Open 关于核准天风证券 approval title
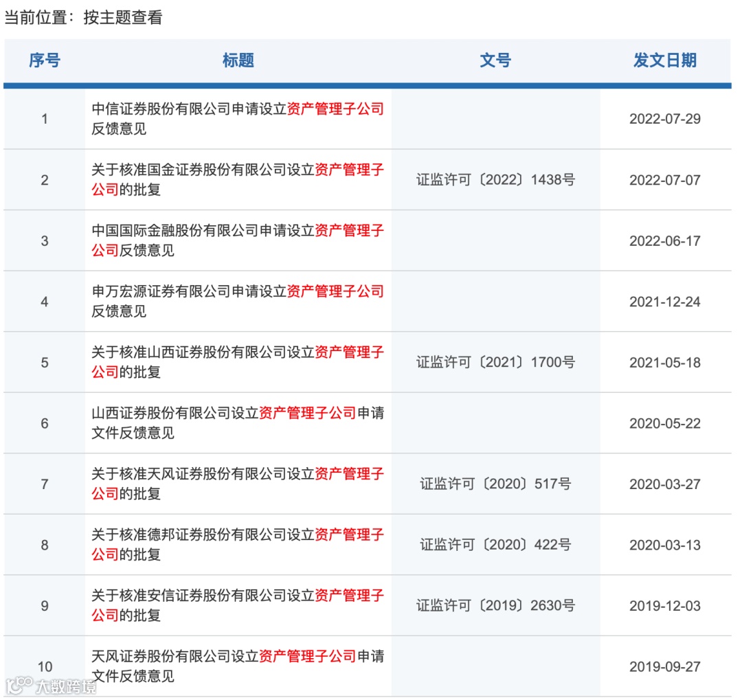Viewport: 742px width, 700px height. pyautogui.click(x=238, y=484)
